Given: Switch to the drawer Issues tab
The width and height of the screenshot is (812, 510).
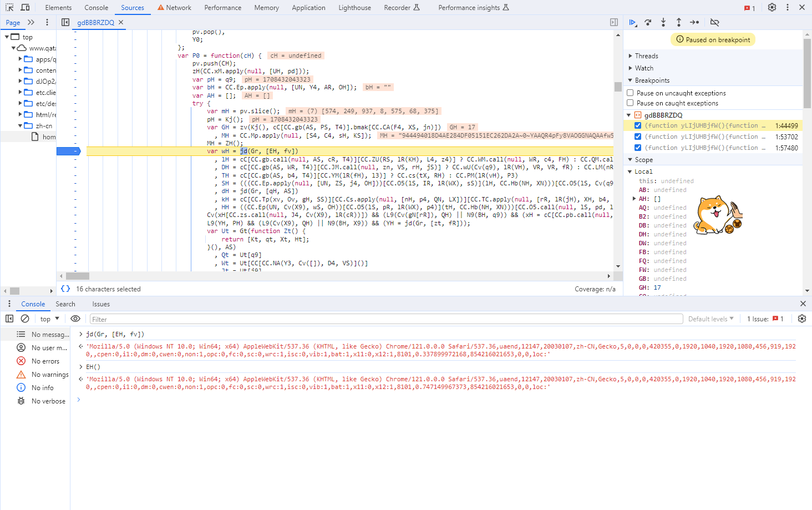Looking at the screenshot, I should point(101,304).
